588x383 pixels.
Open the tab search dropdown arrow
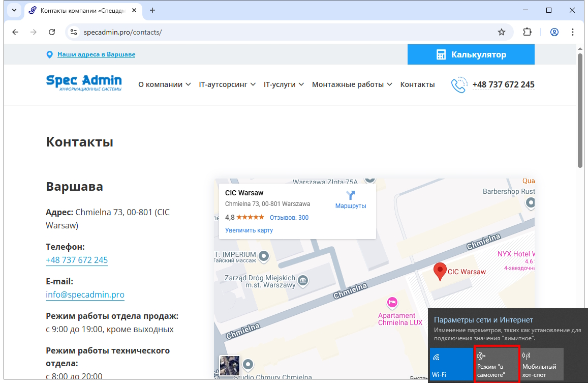(x=14, y=10)
